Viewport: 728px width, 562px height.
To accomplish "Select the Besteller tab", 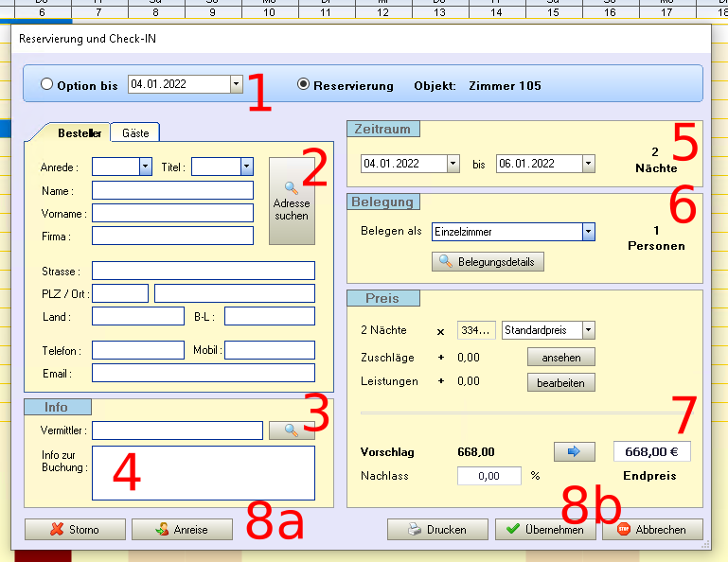I will click(79, 133).
